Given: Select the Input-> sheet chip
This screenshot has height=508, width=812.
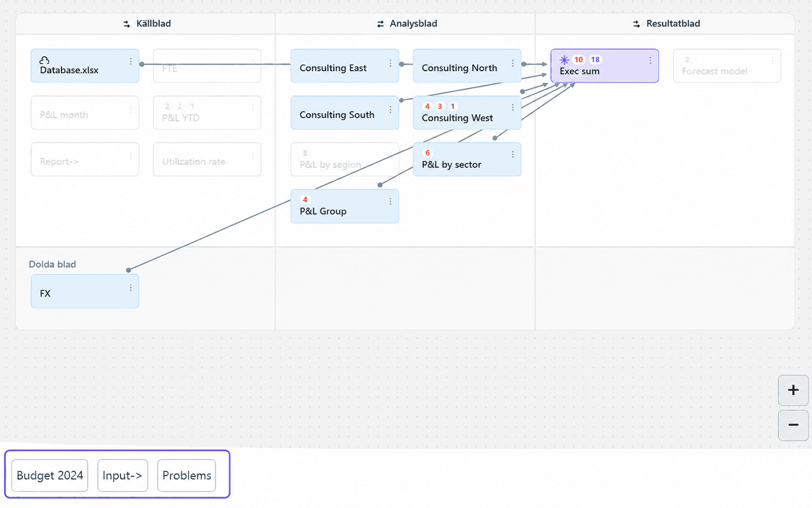Looking at the screenshot, I should pyautogui.click(x=122, y=475).
